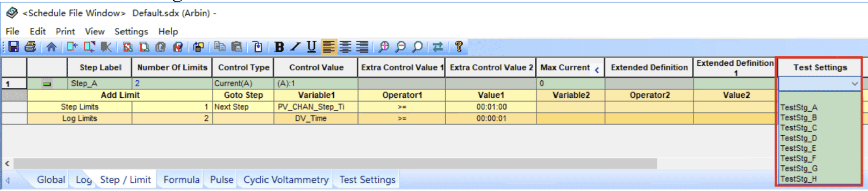The width and height of the screenshot is (868, 191).
Task: Click the horizontal scrollbar left arrow
Action: (7, 164)
